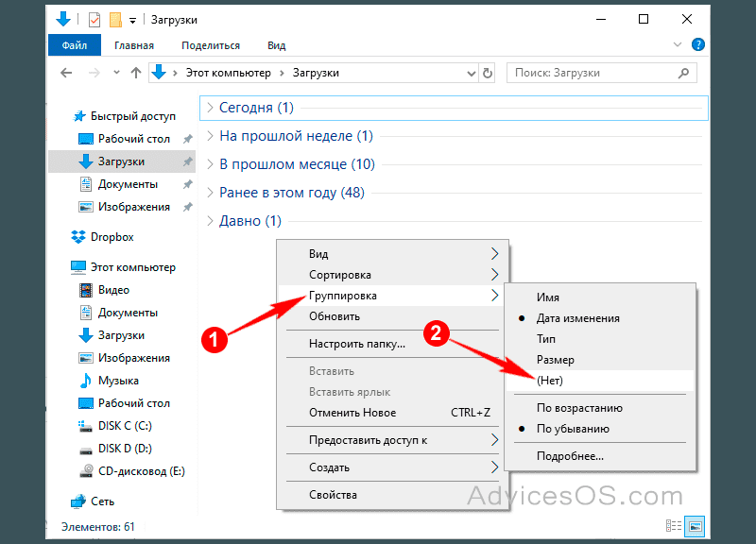The width and height of the screenshot is (756, 544).
Task: Open the recent locations dropdown arrow
Action: point(116,73)
